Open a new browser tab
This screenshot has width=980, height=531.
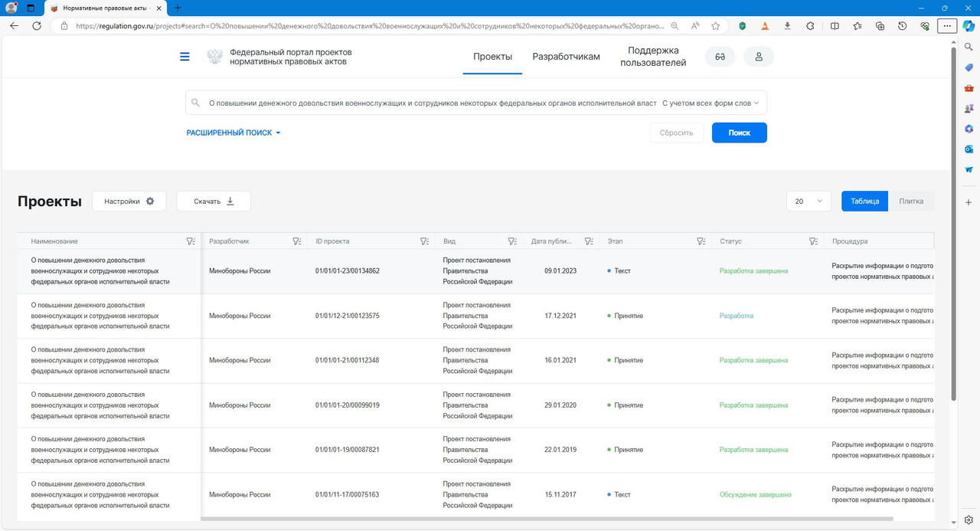(178, 8)
